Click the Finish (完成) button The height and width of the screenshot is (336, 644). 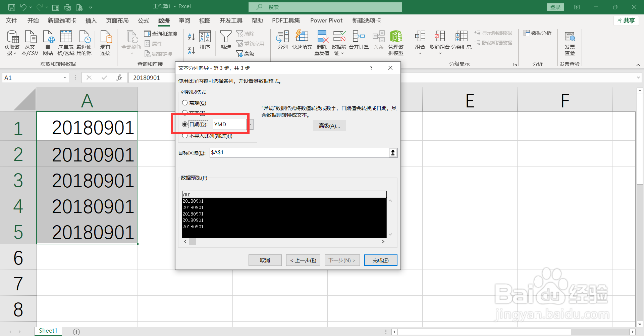click(x=381, y=260)
